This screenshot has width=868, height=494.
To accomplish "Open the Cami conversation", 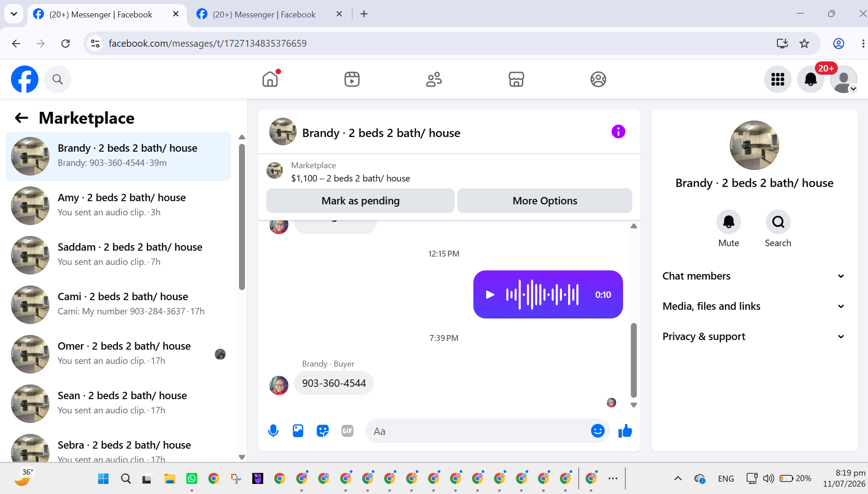I will (x=118, y=305).
